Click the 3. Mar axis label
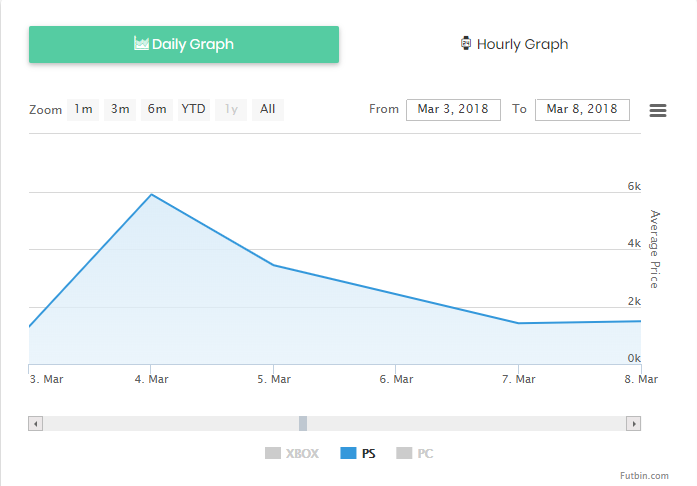 point(46,379)
